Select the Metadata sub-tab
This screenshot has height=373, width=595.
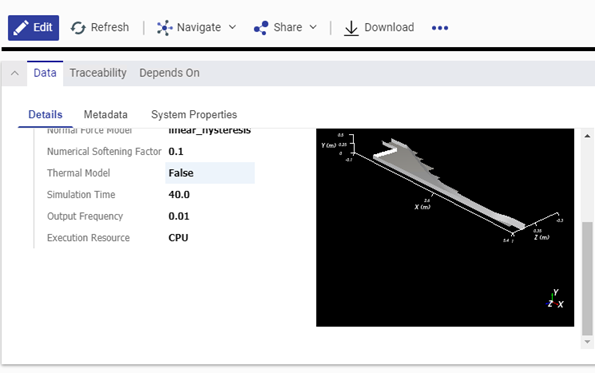point(105,115)
